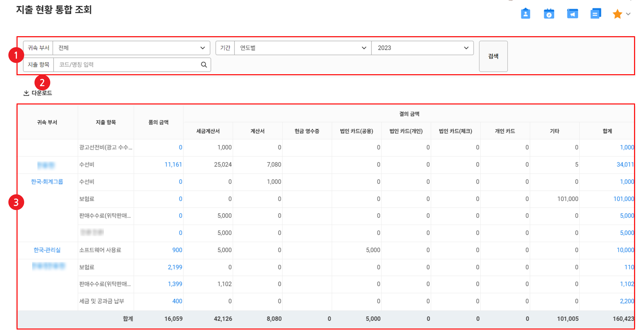Click the announcement megaphone icon
This screenshot has width=644, height=334.
click(x=572, y=14)
